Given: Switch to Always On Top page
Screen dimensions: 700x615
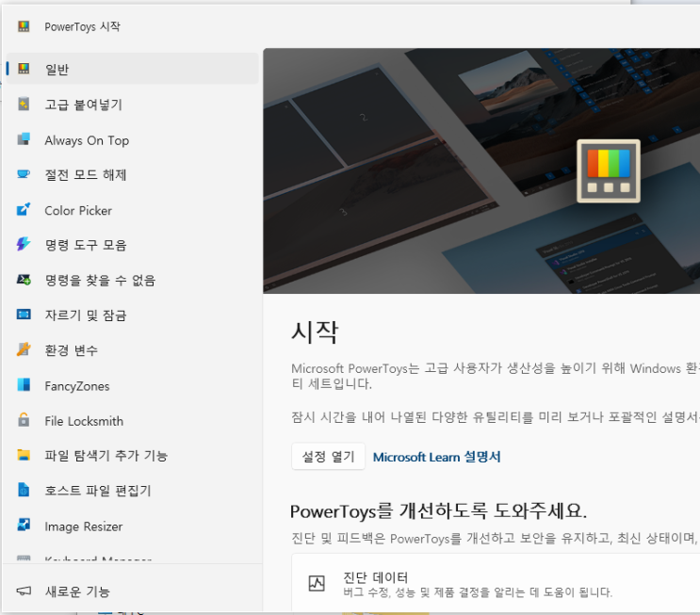Looking at the screenshot, I should tap(133, 140).
